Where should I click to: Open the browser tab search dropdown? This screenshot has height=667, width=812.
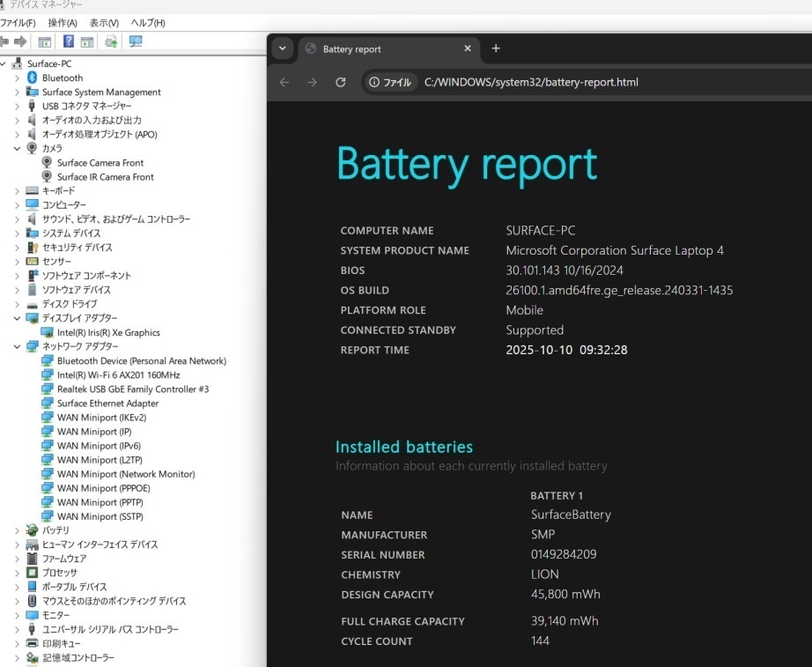tap(281, 48)
